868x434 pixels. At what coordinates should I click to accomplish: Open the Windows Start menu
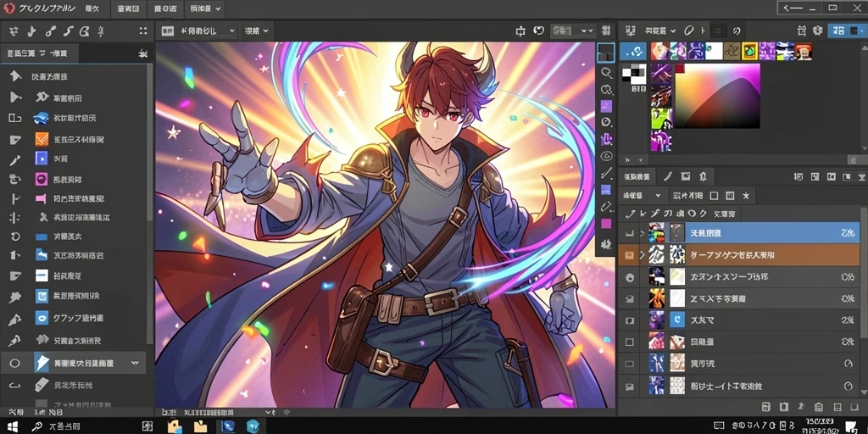[x=12, y=426]
